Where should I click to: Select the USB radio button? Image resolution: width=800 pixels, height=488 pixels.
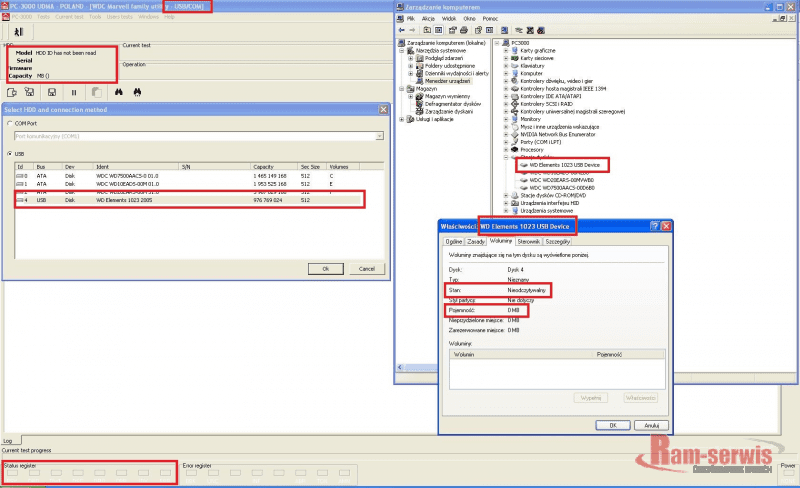(9, 153)
